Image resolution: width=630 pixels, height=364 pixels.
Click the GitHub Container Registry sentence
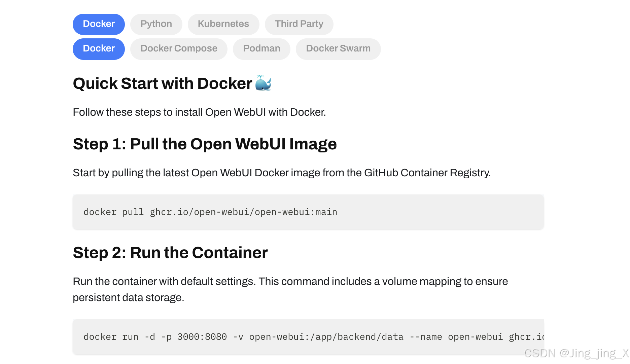tap(282, 173)
